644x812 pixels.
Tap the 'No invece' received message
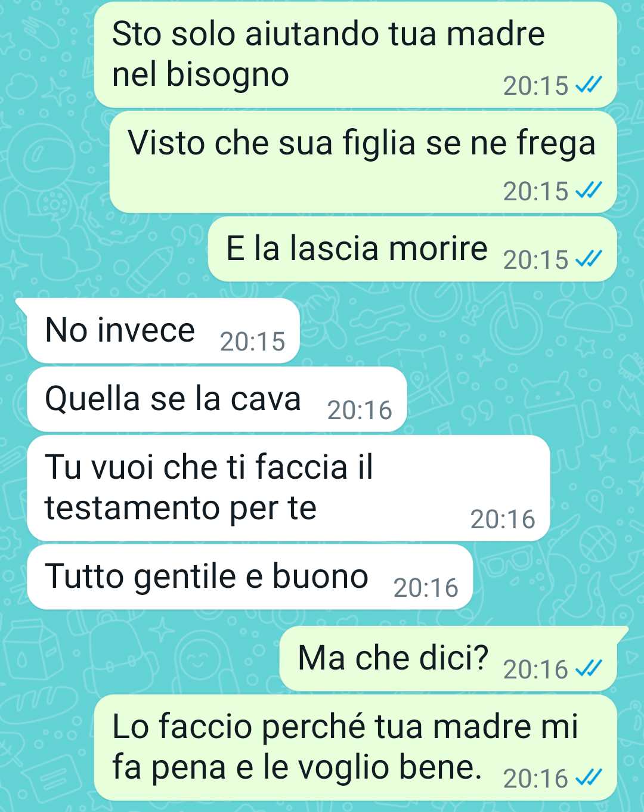(162, 331)
